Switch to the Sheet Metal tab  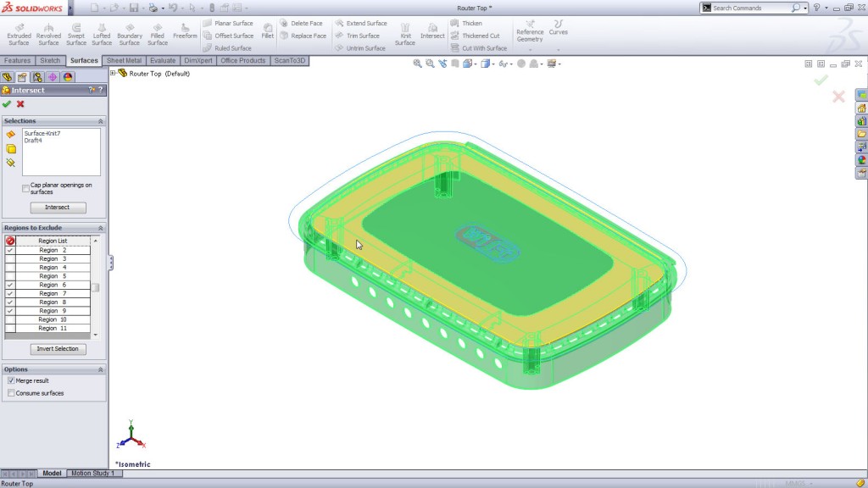(124, 60)
